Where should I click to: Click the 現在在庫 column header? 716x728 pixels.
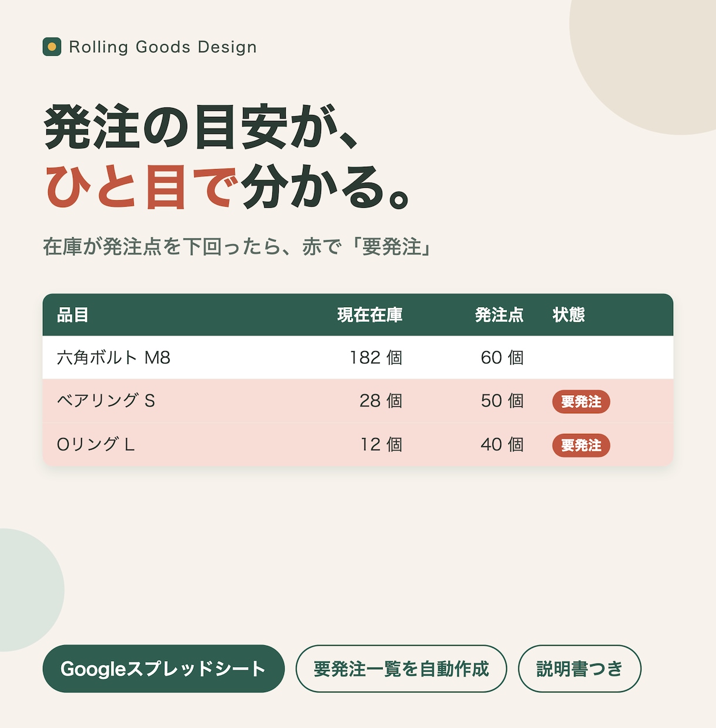pyautogui.click(x=370, y=315)
